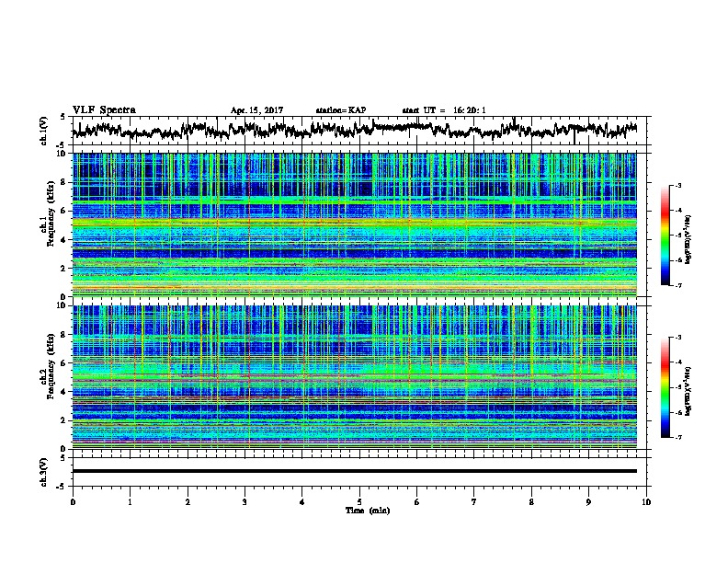Viewport: 728px width, 563px height.
Task: Click time axis tick label "2"
Action: [188, 502]
